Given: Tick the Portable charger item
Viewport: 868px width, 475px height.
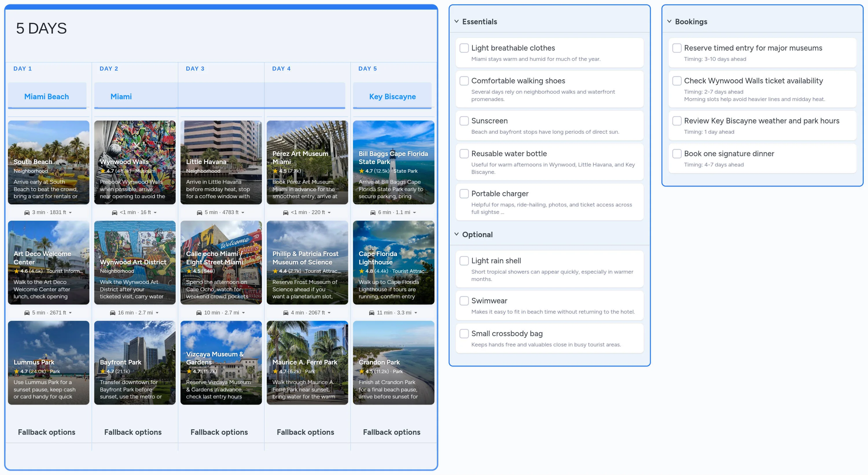Looking at the screenshot, I should [464, 194].
